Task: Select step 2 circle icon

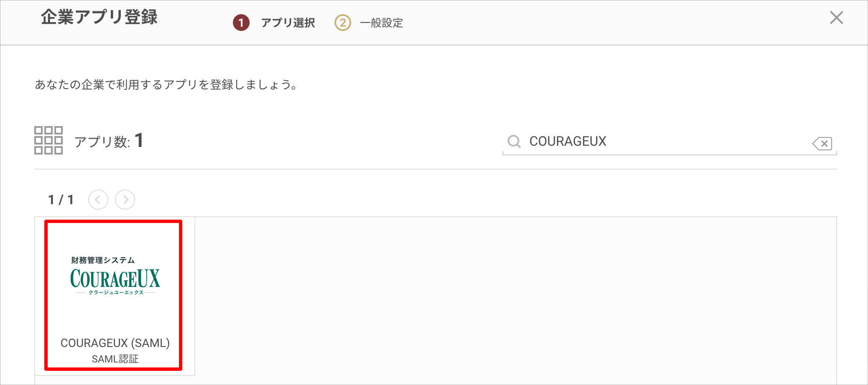Action: point(343,23)
